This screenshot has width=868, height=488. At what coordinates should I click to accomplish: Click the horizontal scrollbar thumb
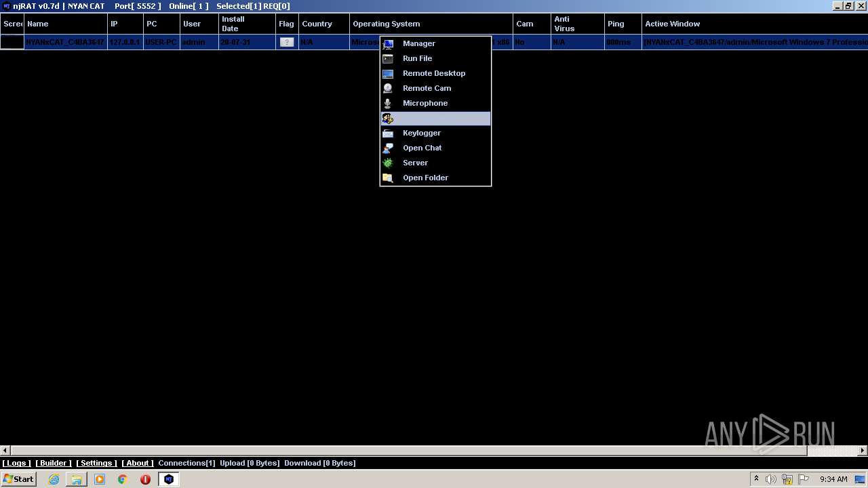[409, 450]
